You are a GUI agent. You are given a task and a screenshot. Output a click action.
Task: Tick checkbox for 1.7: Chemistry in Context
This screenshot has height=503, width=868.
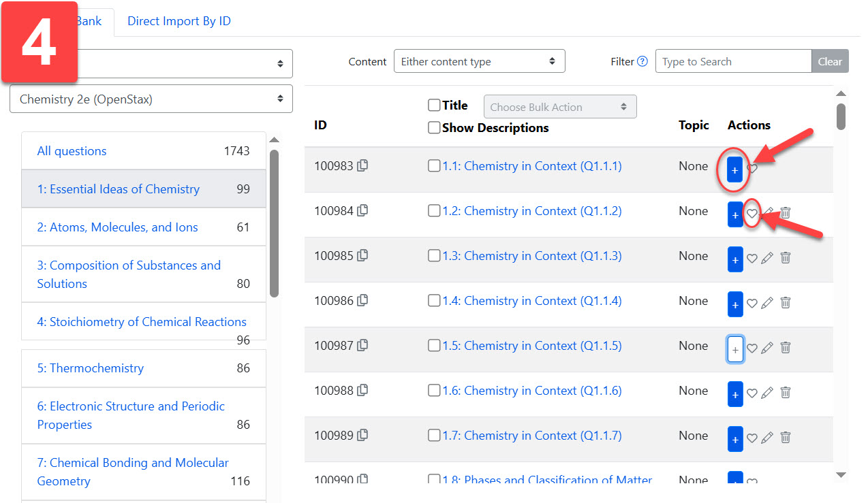[434, 435]
